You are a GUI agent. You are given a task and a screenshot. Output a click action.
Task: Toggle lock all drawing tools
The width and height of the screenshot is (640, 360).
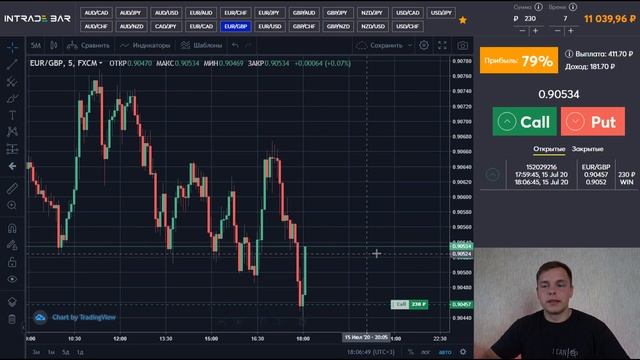[12, 262]
